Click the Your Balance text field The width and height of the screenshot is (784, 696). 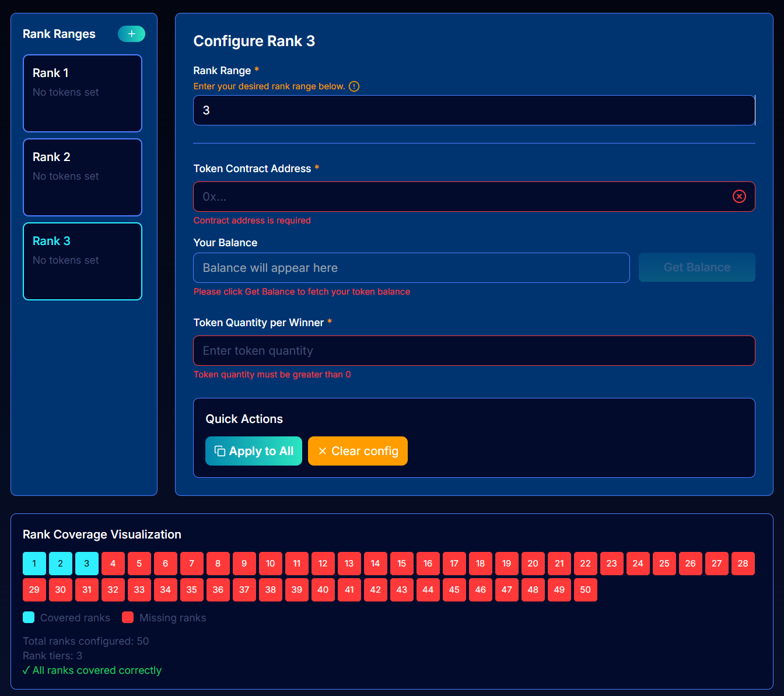pyautogui.click(x=411, y=268)
